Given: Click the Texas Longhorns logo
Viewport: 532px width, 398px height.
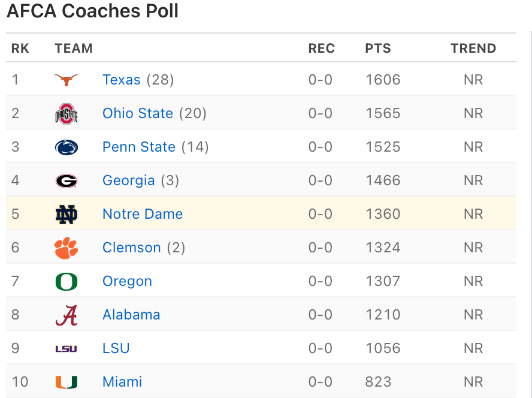Looking at the screenshot, I should (x=66, y=80).
